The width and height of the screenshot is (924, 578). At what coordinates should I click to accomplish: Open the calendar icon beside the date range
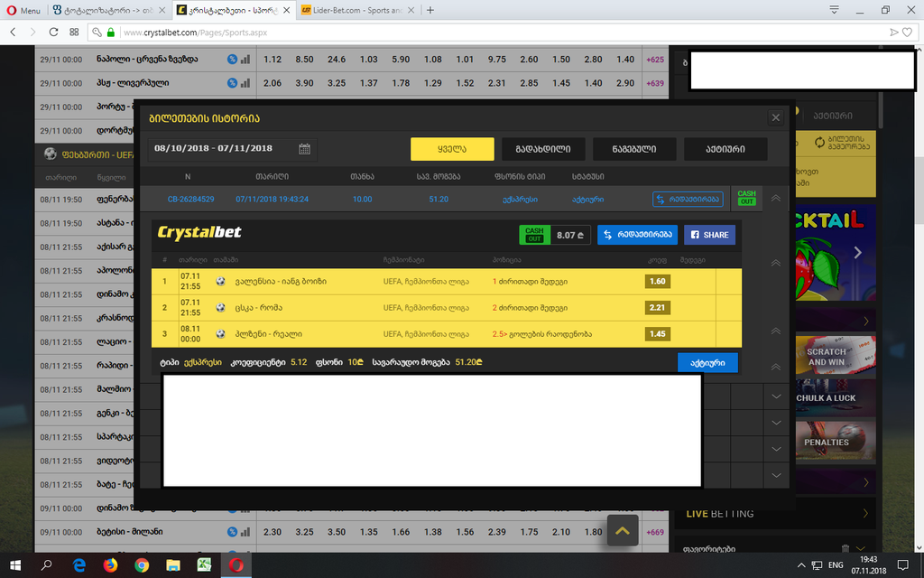point(304,149)
